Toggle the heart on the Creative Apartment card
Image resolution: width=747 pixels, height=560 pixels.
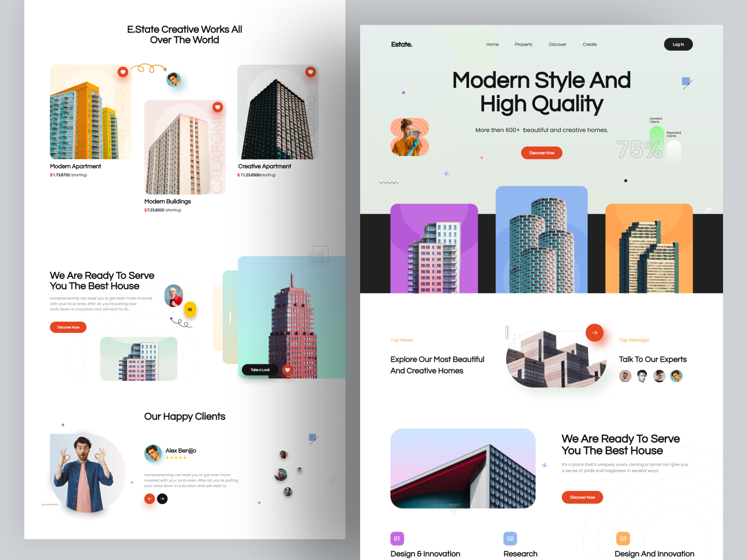pyautogui.click(x=310, y=72)
